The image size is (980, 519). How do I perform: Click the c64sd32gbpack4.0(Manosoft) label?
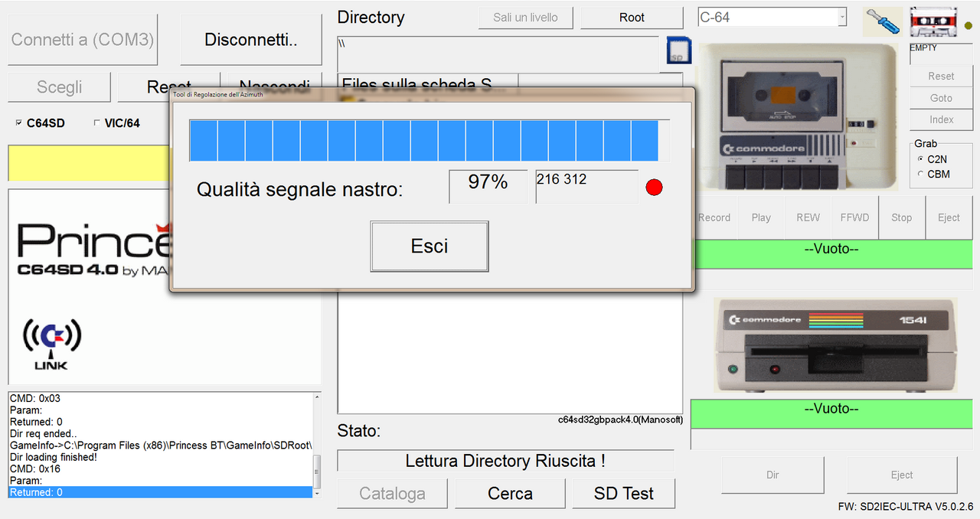pyautogui.click(x=620, y=419)
